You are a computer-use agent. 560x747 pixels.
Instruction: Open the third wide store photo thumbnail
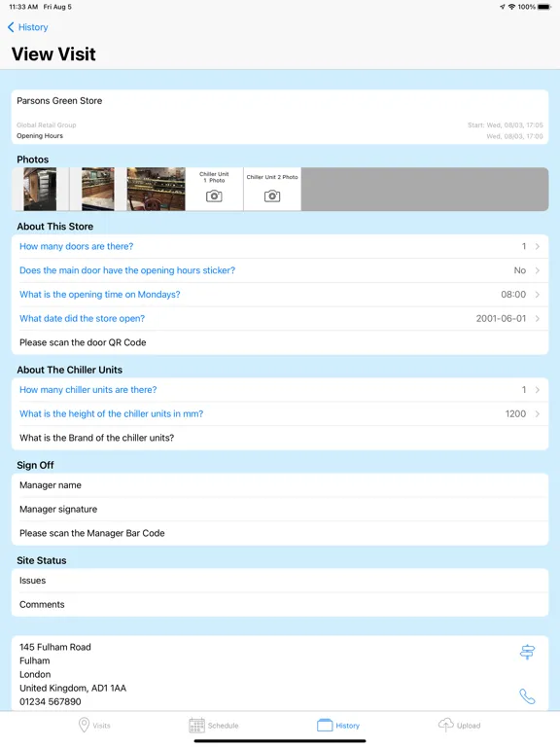tap(156, 189)
